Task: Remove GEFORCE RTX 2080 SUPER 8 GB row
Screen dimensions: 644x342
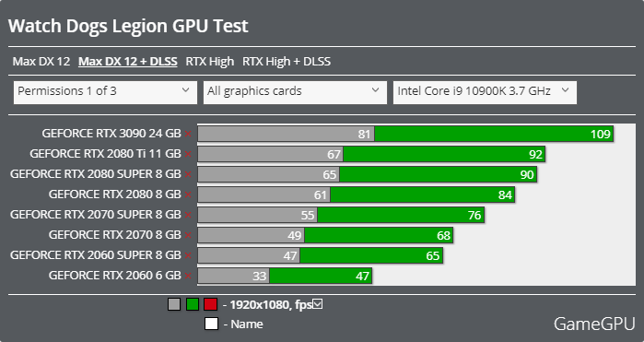Action: click(188, 174)
